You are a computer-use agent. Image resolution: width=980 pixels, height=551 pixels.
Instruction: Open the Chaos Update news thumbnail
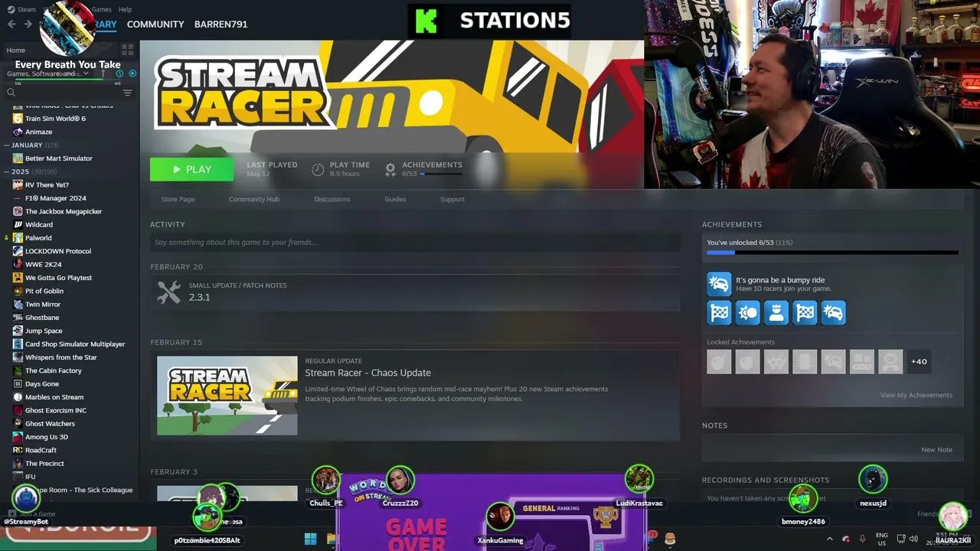(227, 396)
